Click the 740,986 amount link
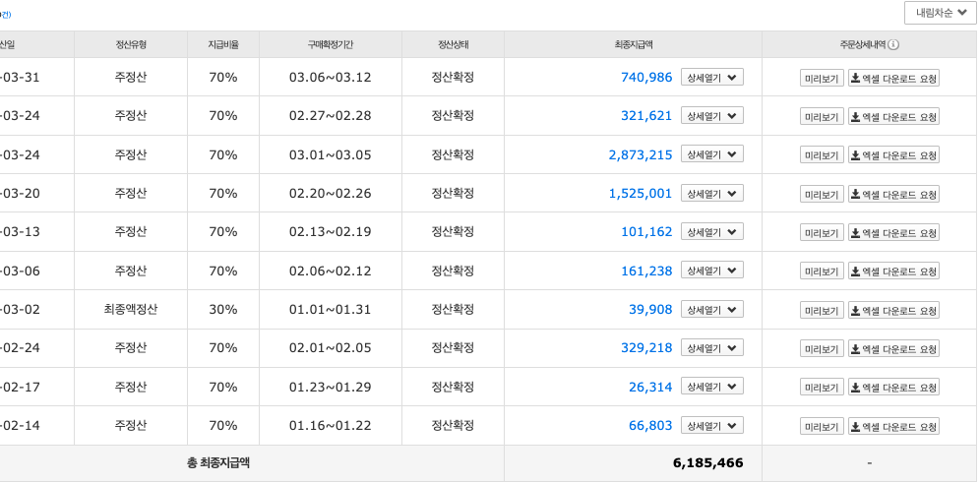Viewport: 980px width, 483px height. click(x=646, y=78)
